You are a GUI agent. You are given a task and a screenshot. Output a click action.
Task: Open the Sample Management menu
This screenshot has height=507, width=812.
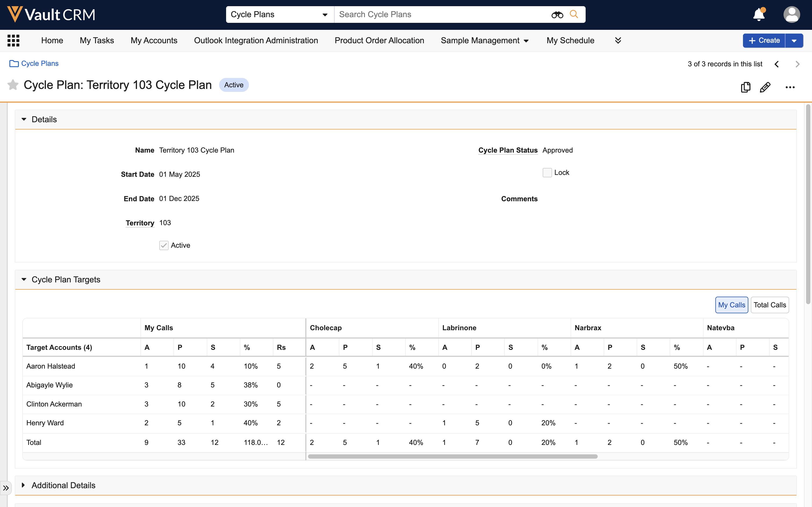(484, 41)
